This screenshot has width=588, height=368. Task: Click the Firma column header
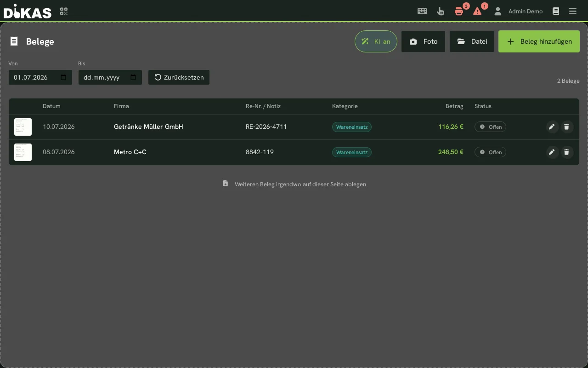(121, 106)
